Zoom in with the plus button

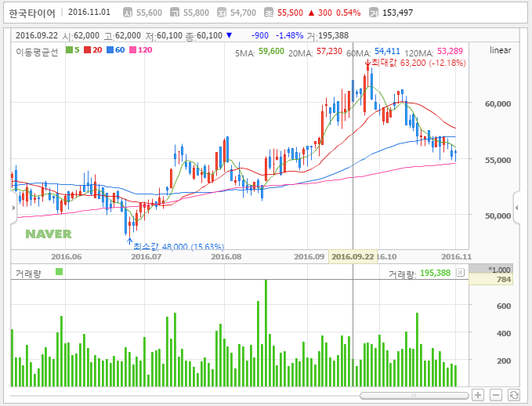click(x=478, y=395)
